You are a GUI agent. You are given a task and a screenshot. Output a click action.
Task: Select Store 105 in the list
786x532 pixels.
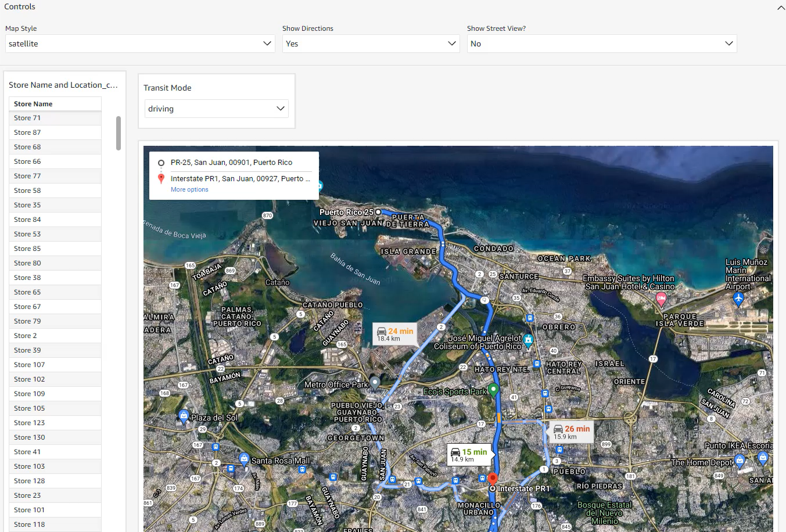coord(55,408)
